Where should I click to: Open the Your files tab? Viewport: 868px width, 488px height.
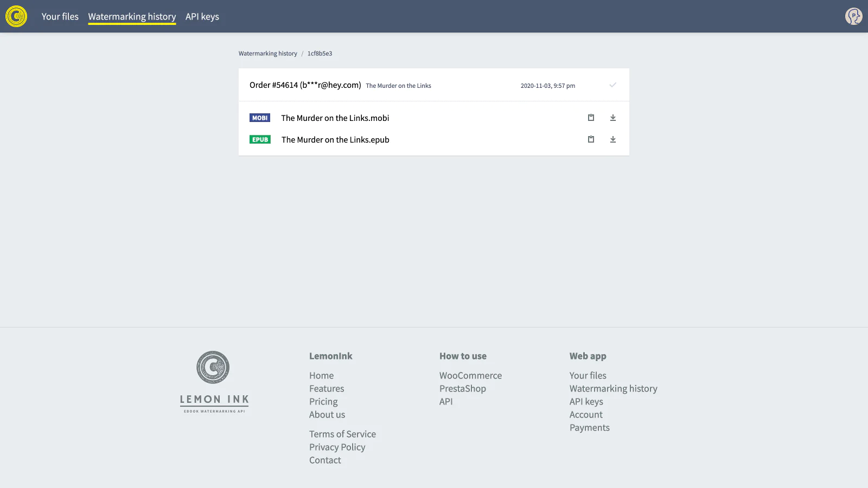60,17
